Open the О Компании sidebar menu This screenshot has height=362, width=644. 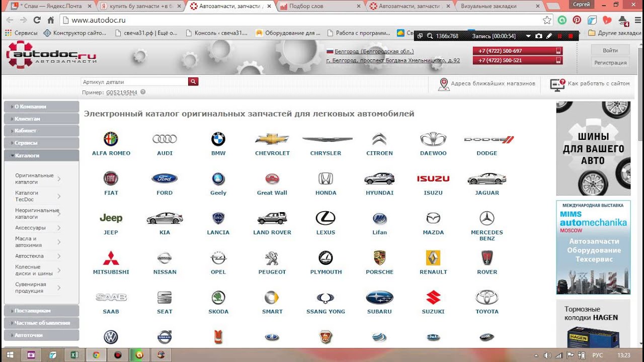point(41,107)
